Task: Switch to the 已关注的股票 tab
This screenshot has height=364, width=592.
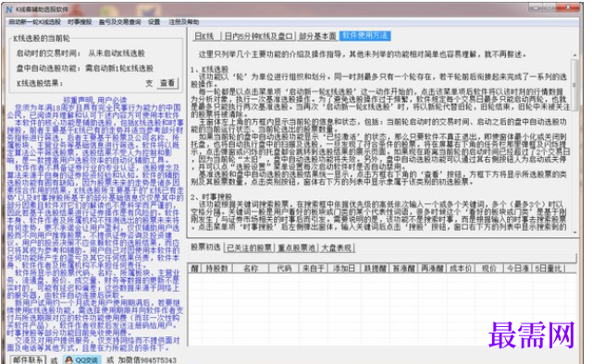Action: tap(249, 248)
